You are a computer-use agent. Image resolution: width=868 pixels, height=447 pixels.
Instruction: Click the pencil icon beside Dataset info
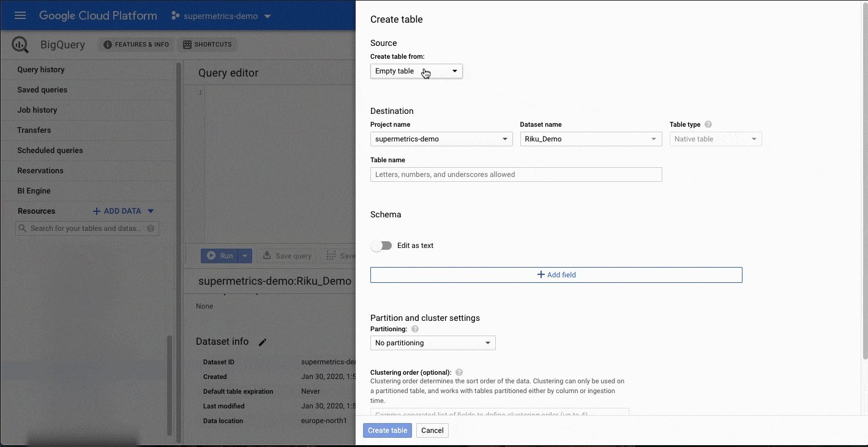pyautogui.click(x=263, y=342)
